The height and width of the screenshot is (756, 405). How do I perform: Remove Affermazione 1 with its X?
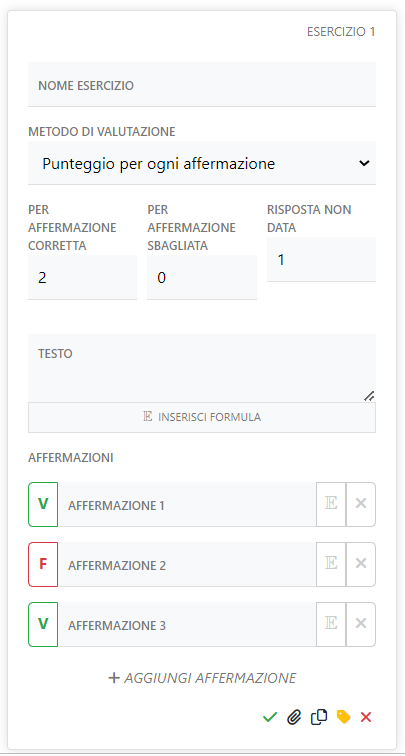(x=361, y=504)
